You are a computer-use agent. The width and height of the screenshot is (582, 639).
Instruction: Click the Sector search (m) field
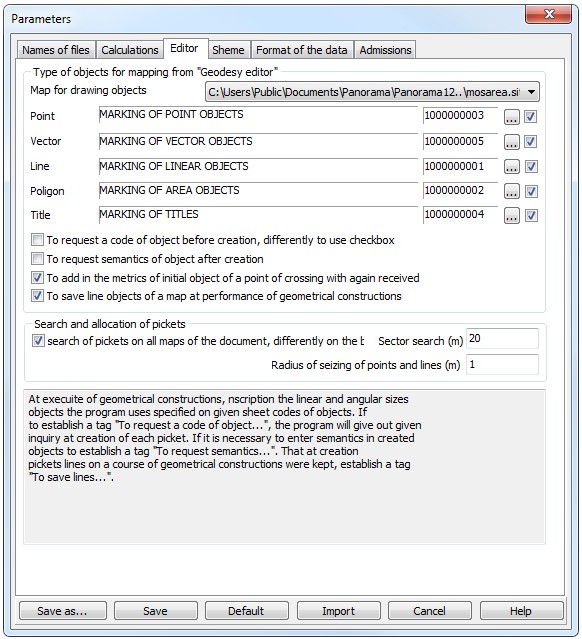click(x=502, y=339)
